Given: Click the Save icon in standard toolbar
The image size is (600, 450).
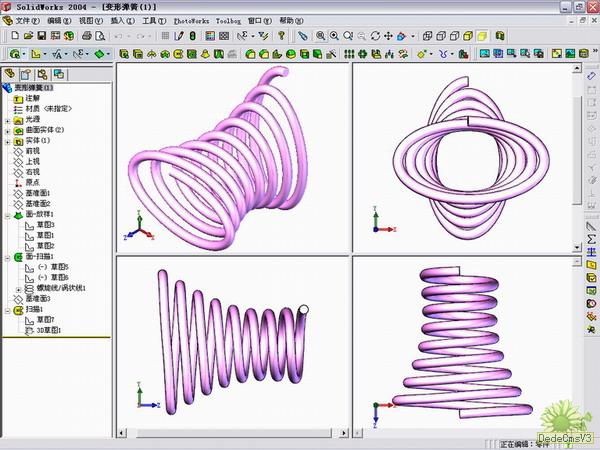Looking at the screenshot, I should click(x=44, y=36).
